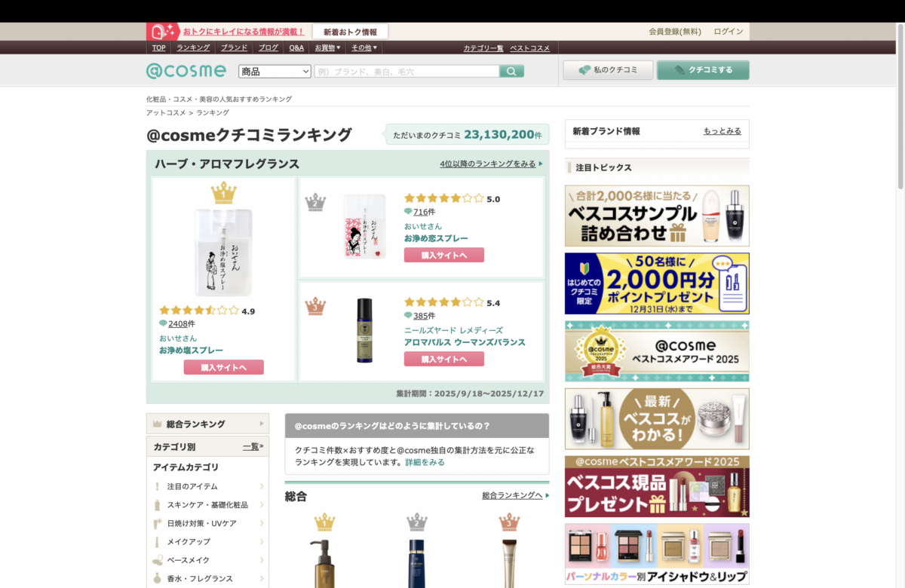Click the pencil icon on クチコミする button

click(678, 69)
